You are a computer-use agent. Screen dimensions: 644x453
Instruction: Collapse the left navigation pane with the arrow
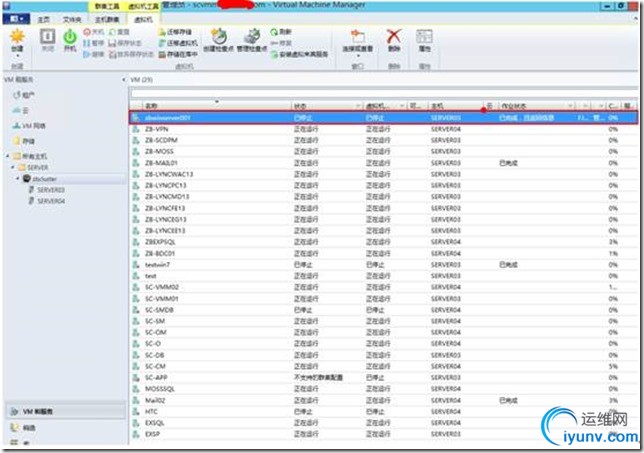coord(124,80)
